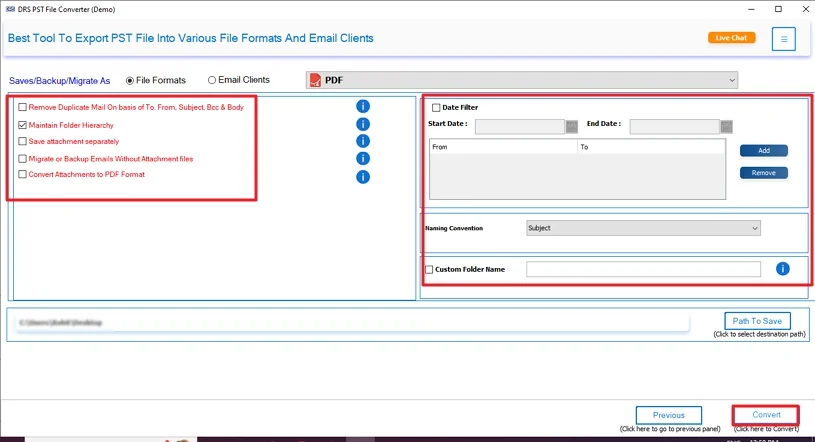Screen dimensions: 815x442
Task: Open the Naming Convention Subject dropdown
Action: (x=643, y=228)
